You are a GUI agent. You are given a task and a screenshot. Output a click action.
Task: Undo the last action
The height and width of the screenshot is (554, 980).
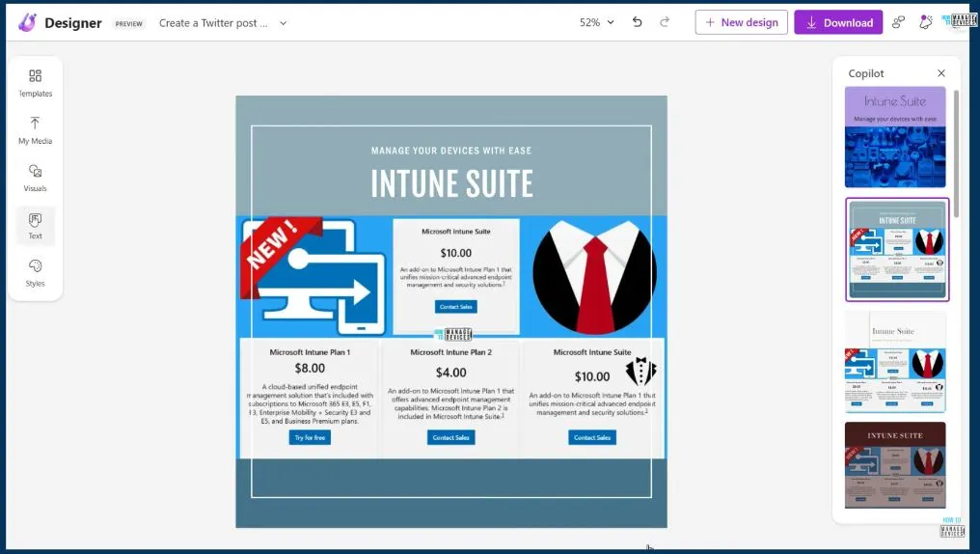[x=637, y=22]
